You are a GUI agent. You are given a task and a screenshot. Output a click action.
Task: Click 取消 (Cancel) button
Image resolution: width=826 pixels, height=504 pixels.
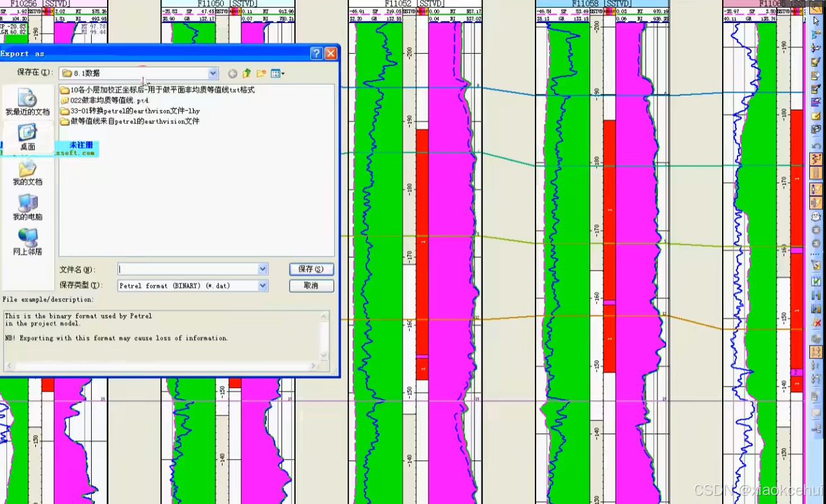(312, 286)
